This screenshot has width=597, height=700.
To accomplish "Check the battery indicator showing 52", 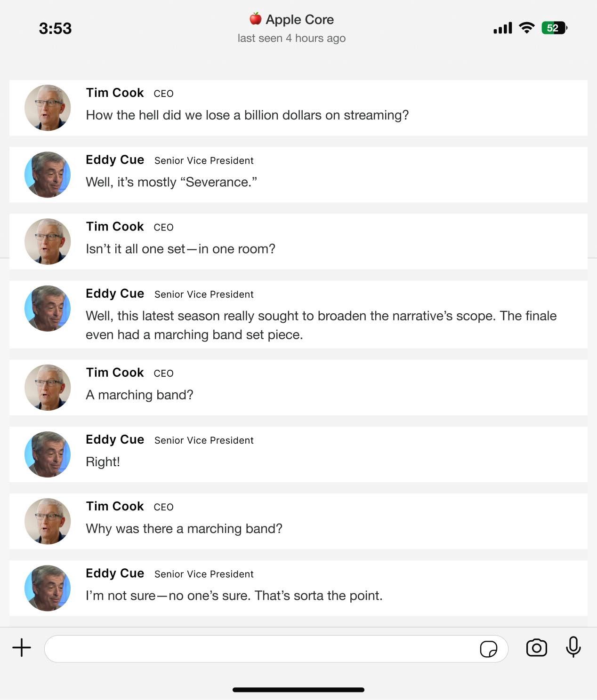I will coord(554,28).
